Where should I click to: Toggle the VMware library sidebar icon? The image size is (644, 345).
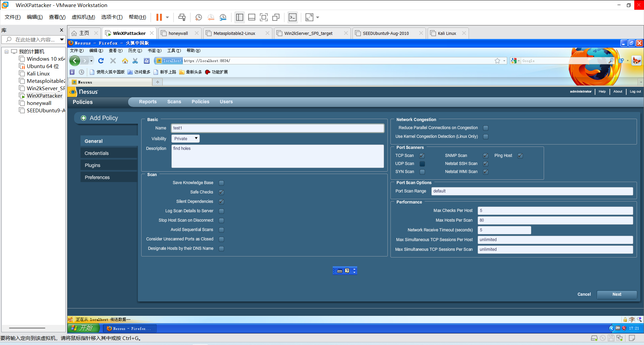click(239, 17)
